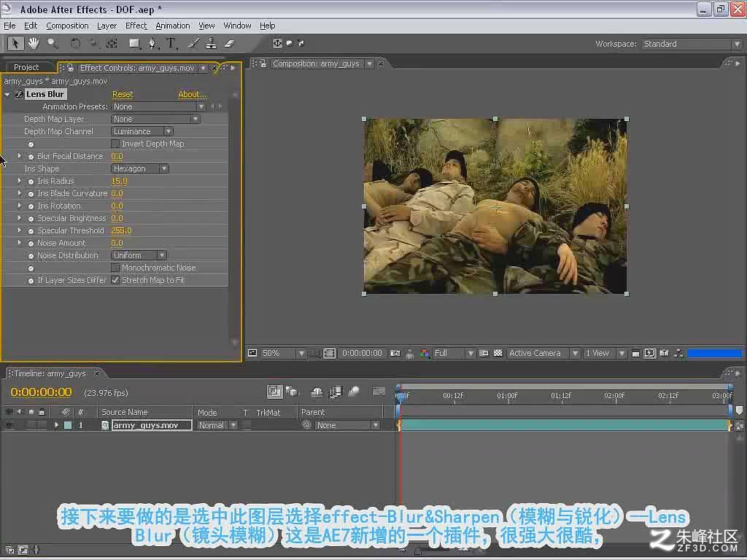
Task: Click the viewer current time 0:00:00:00 button
Action: pyautogui.click(x=362, y=353)
